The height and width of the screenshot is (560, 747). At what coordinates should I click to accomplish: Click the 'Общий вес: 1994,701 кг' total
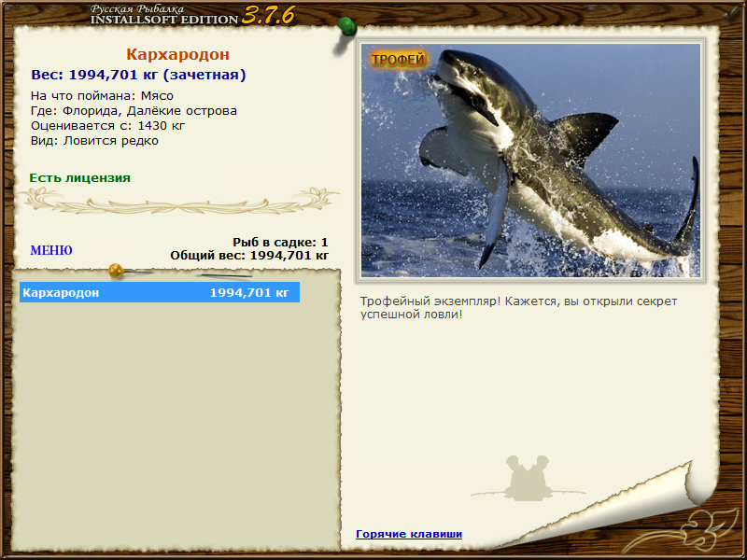point(249,255)
